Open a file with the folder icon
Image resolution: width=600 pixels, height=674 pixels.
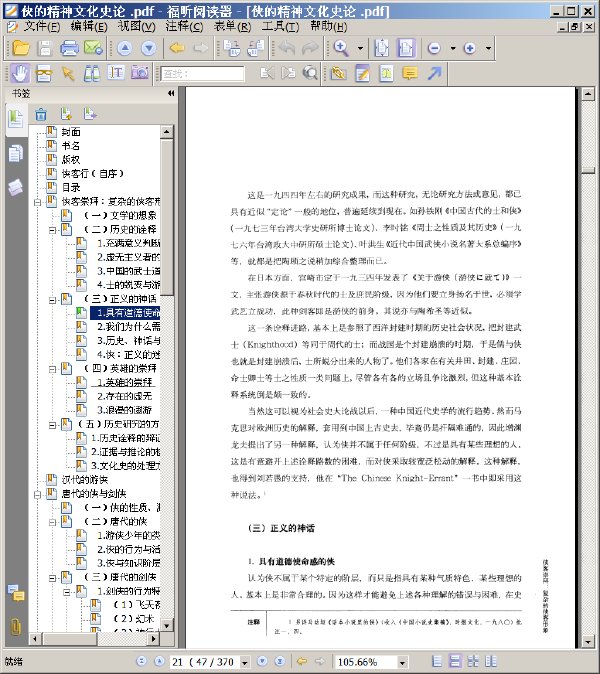21,48
